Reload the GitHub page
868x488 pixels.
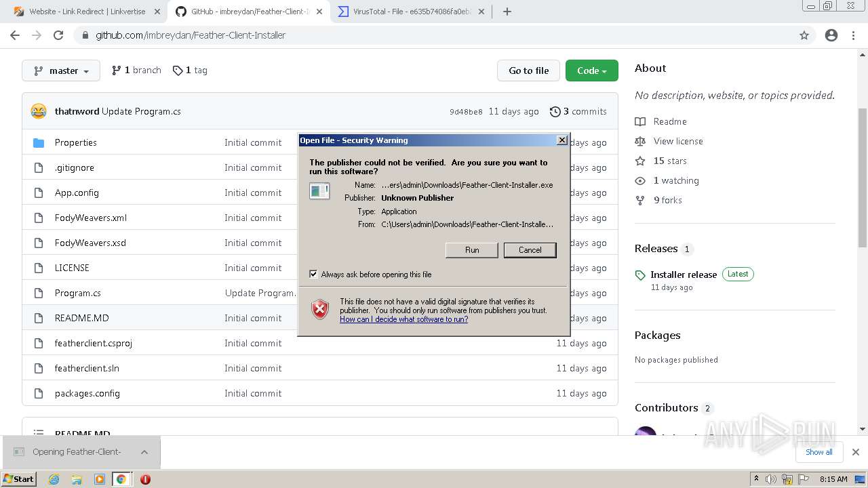(x=58, y=35)
